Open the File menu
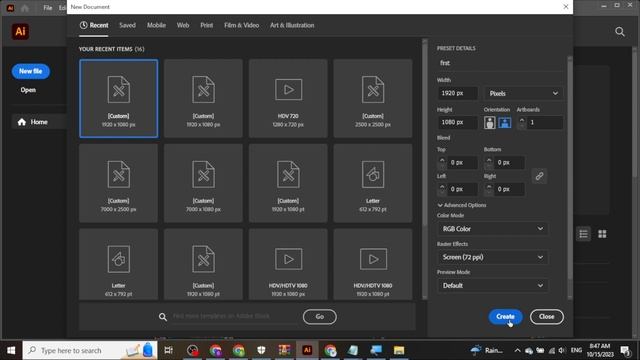Image resolution: width=640 pixels, height=360 pixels. point(48,8)
